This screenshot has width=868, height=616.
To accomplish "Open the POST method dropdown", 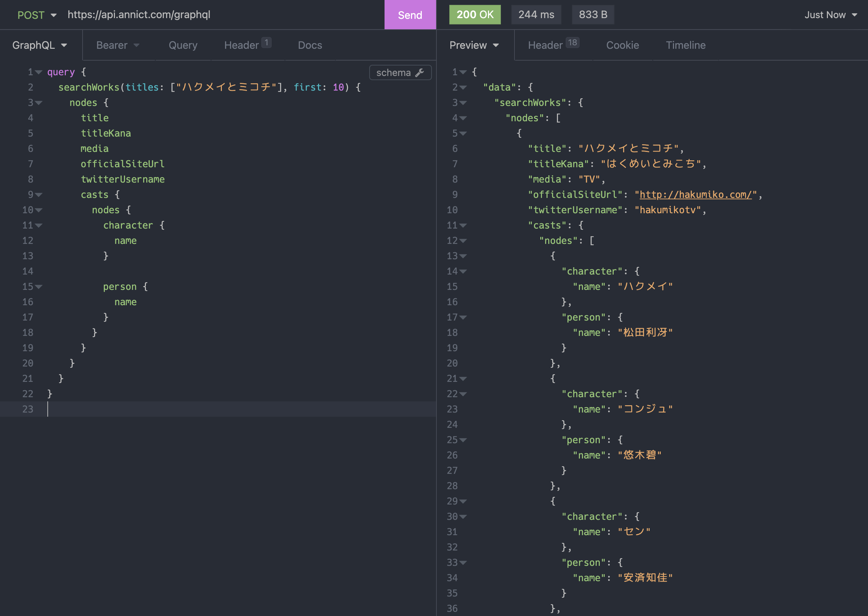I will tap(37, 15).
